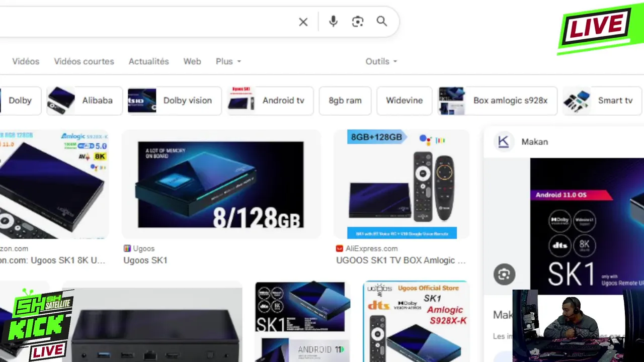
Task: Filter by the Alibaba chip
Action: click(x=85, y=101)
